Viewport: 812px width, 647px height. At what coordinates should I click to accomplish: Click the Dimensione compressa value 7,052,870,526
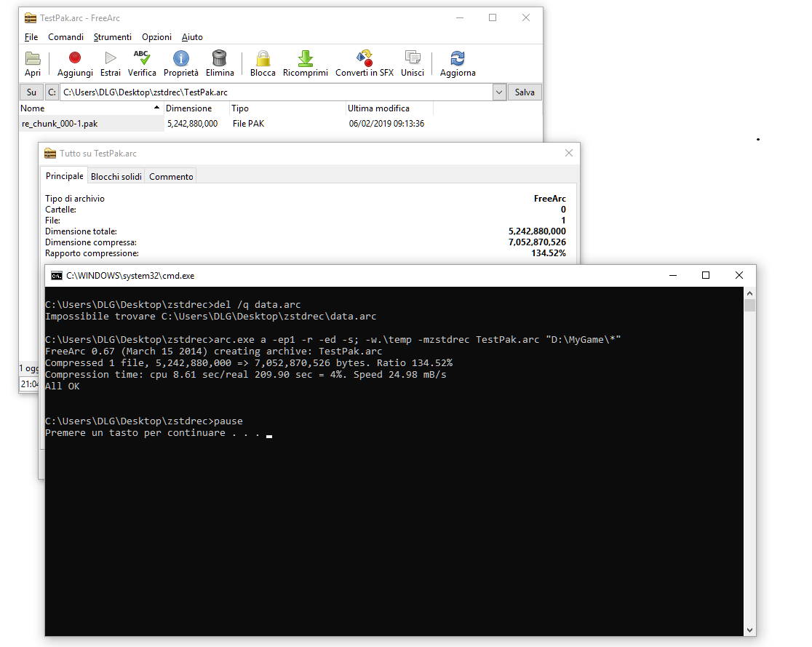point(537,242)
